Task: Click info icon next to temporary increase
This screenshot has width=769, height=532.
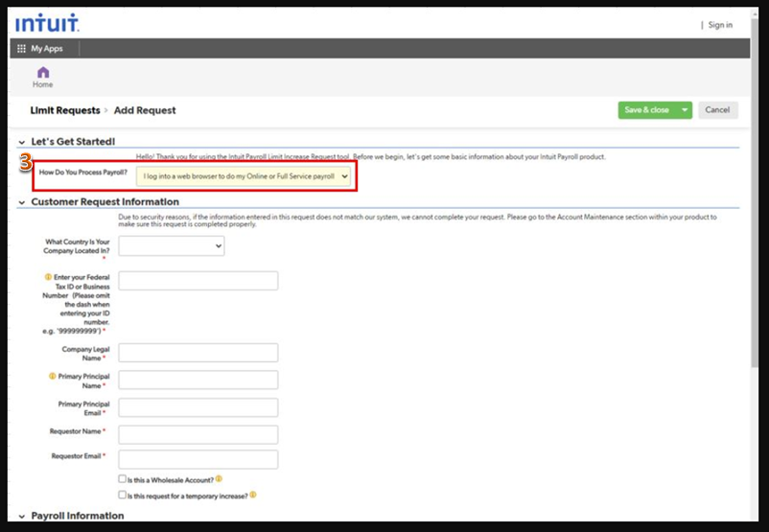Action: [252, 495]
